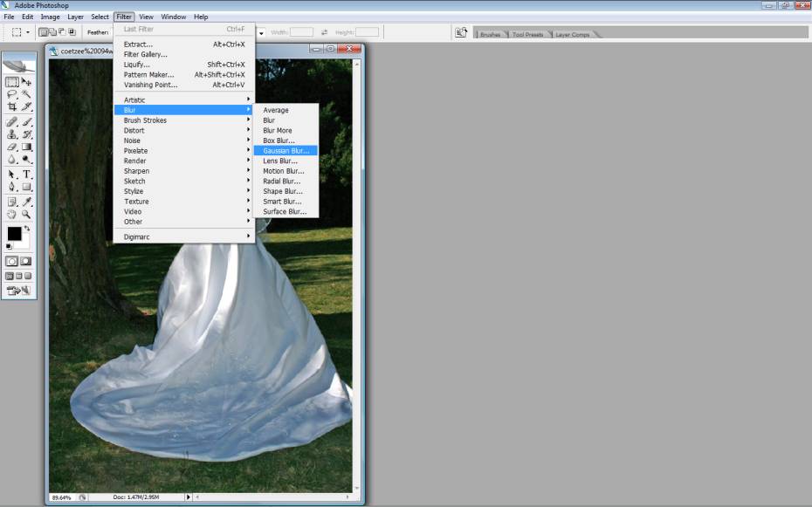Choose Motion Blur from the submenu
Image resolution: width=812 pixels, height=507 pixels.
click(x=286, y=171)
